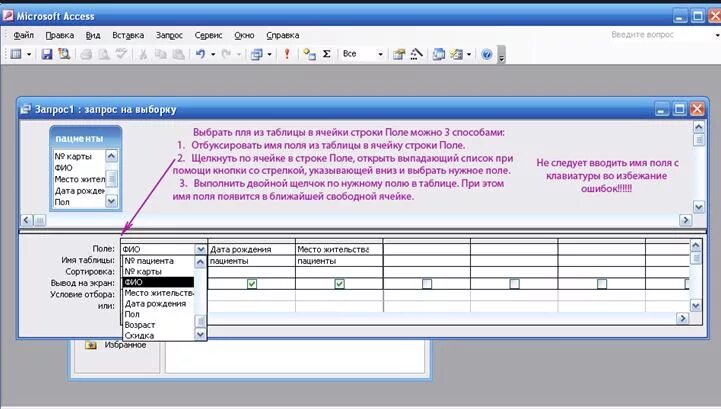Click the table pane scroll left arrow
The width and height of the screenshot is (721, 409).
[x=27, y=220]
